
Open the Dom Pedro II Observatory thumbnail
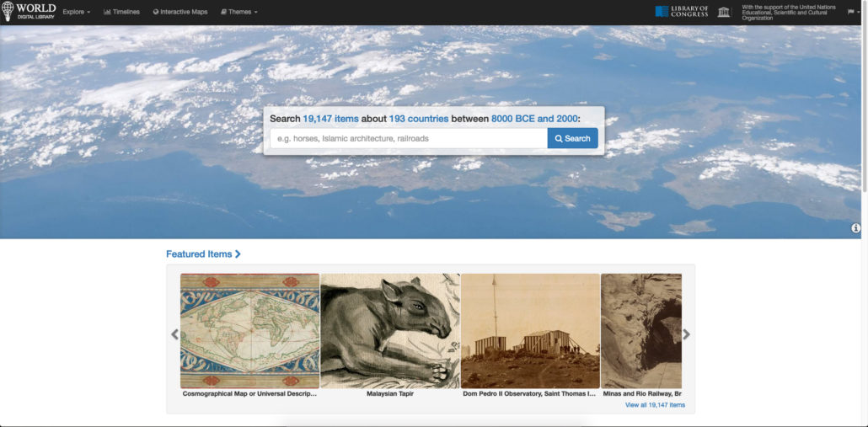[x=530, y=331]
